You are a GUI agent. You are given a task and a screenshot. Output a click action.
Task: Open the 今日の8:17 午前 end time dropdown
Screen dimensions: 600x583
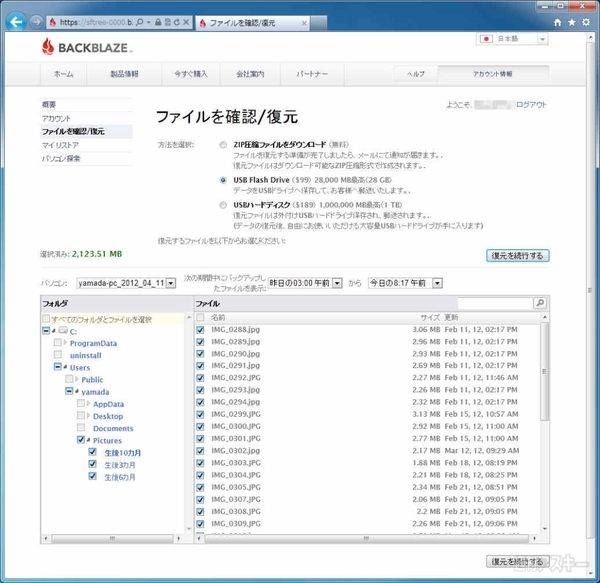tap(405, 283)
